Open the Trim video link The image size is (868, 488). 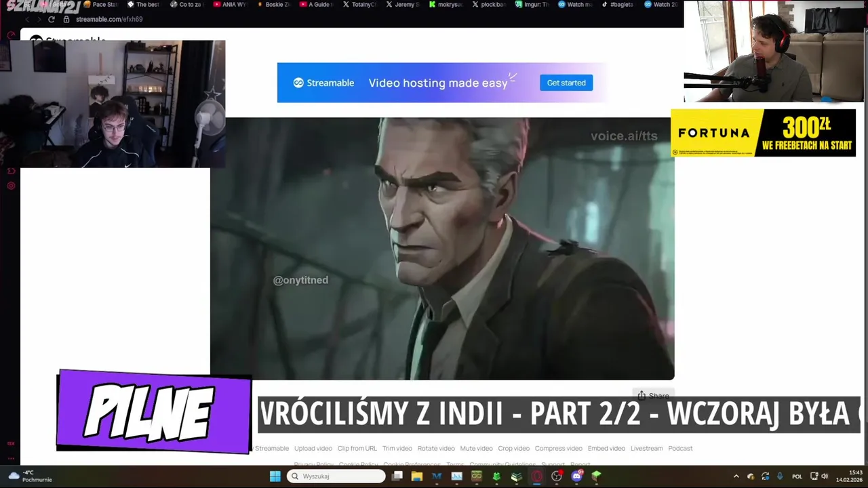pos(397,448)
